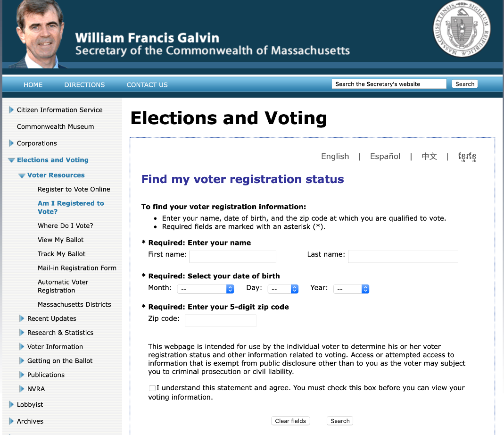Expand the Lobbyist section arrow

pyautogui.click(x=11, y=405)
